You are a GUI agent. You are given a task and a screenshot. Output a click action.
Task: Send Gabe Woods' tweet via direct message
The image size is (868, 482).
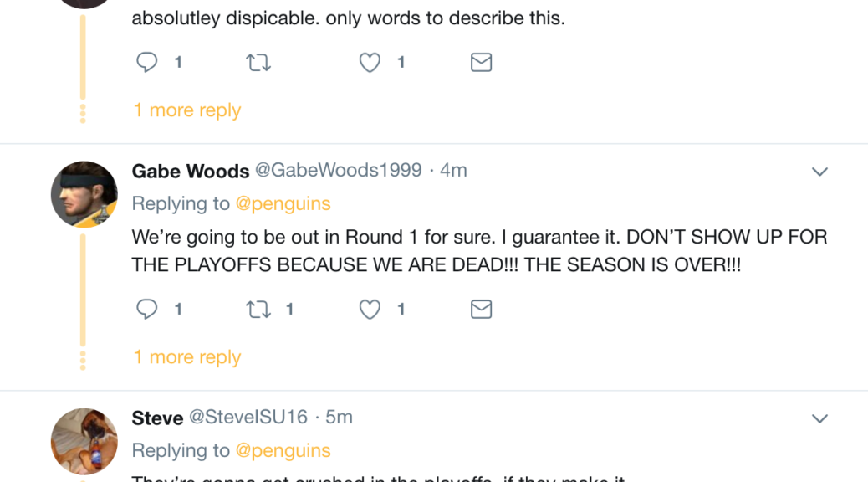(481, 310)
